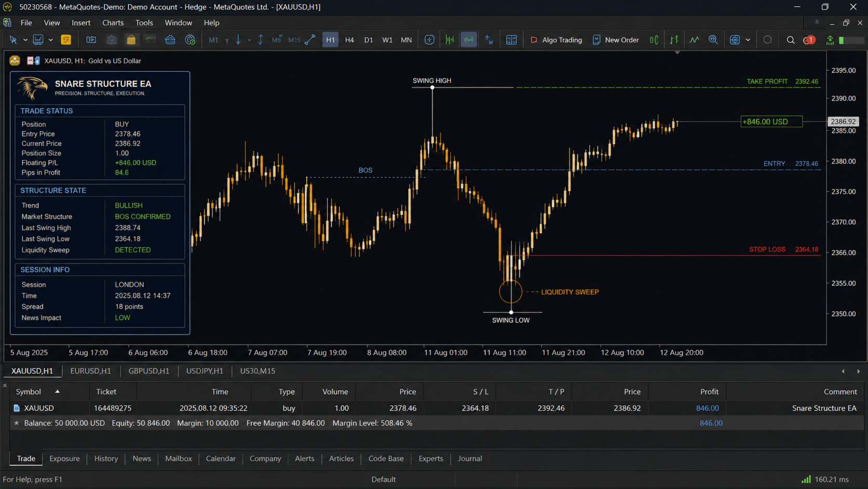The height and width of the screenshot is (489, 868).
Task: Click the tile windows grid icon
Action: (x=511, y=40)
